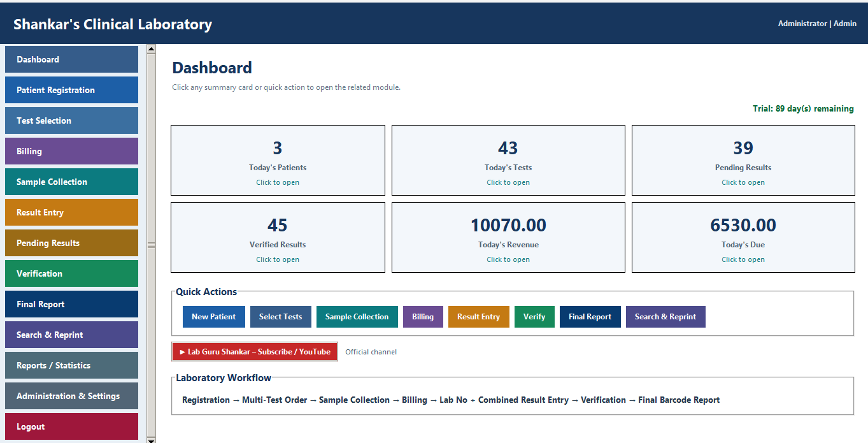The height and width of the screenshot is (443, 868).
Task: Click the 'Dashboard' page heading
Action: [x=212, y=68]
